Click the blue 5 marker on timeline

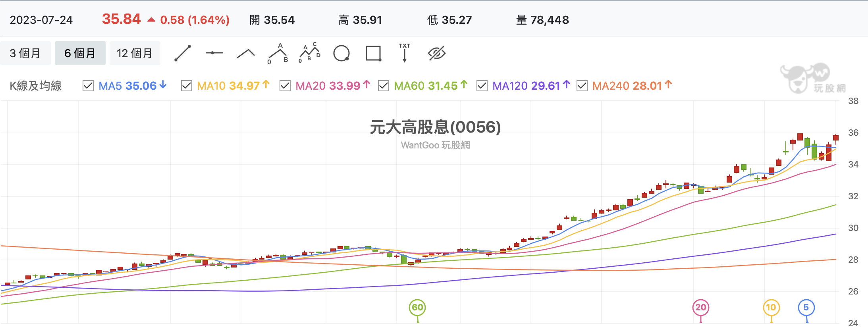pyautogui.click(x=806, y=308)
